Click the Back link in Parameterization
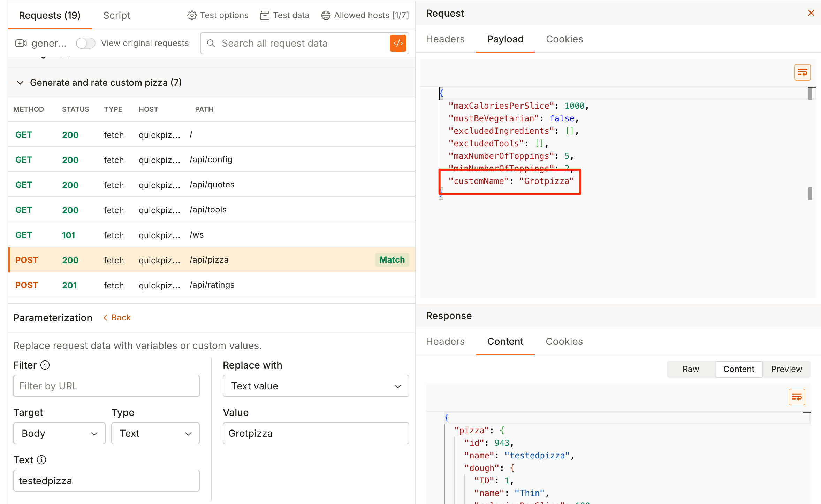The width and height of the screenshot is (821, 504). [117, 318]
